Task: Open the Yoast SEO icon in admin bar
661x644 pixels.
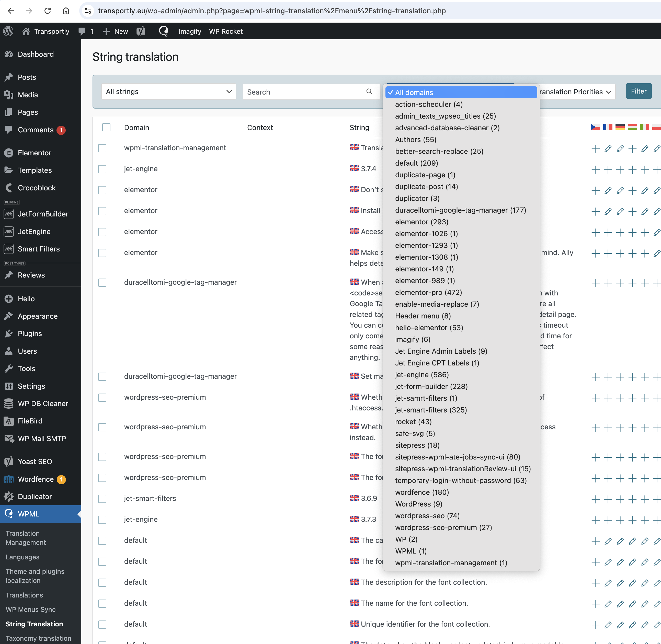Action: pyautogui.click(x=141, y=31)
